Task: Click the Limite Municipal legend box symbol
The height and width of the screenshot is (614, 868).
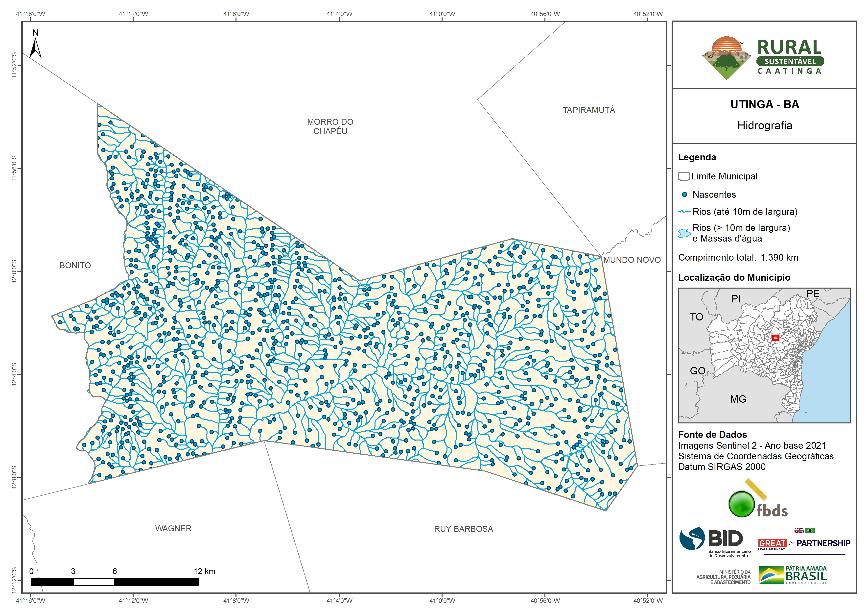Action: pos(683,176)
